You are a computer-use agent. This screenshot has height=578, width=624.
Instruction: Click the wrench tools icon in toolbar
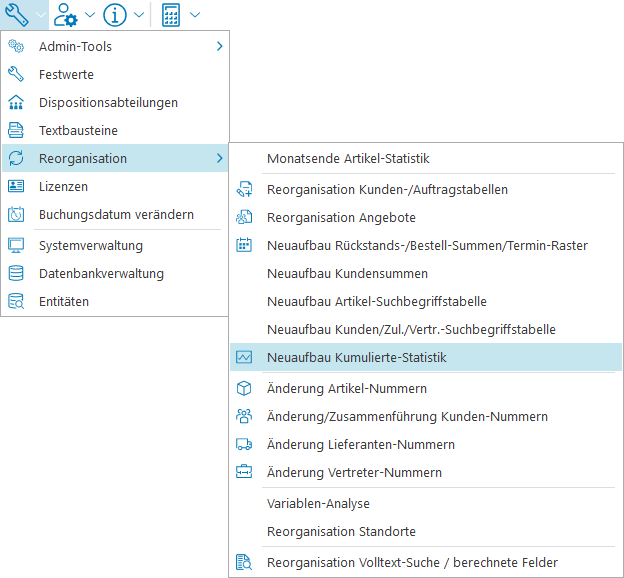tap(17, 15)
